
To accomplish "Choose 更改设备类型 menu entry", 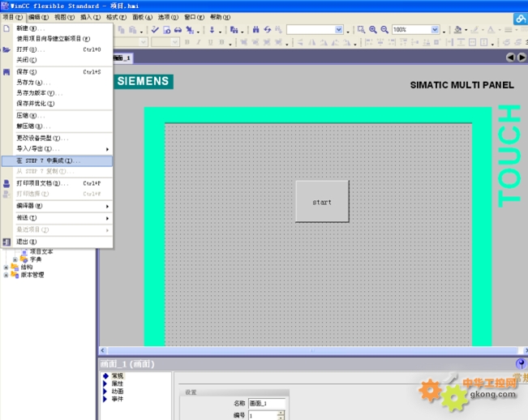I will [x=58, y=138].
